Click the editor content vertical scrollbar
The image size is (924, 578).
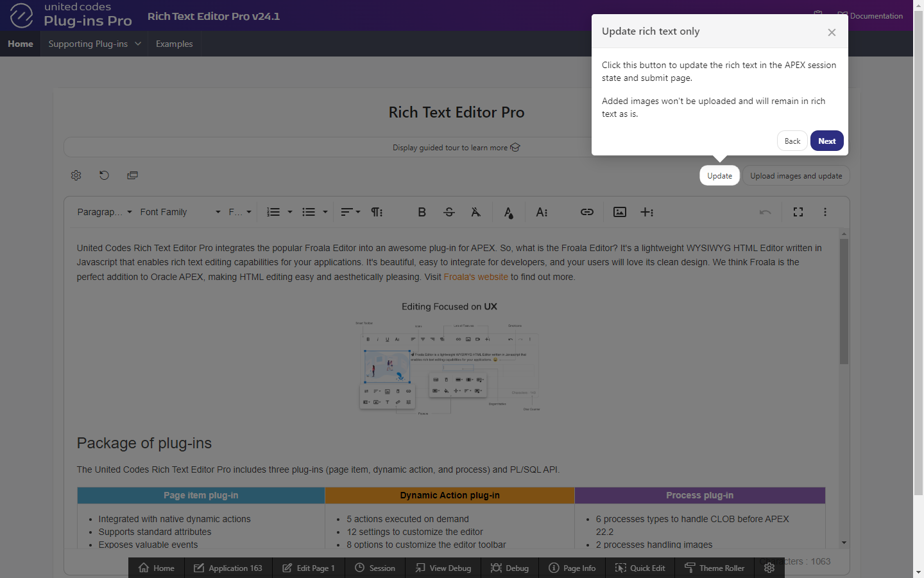point(844,301)
